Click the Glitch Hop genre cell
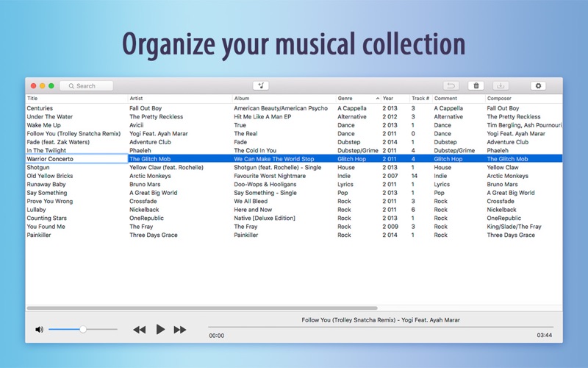Screen dimensions: 588x368 click(352, 159)
